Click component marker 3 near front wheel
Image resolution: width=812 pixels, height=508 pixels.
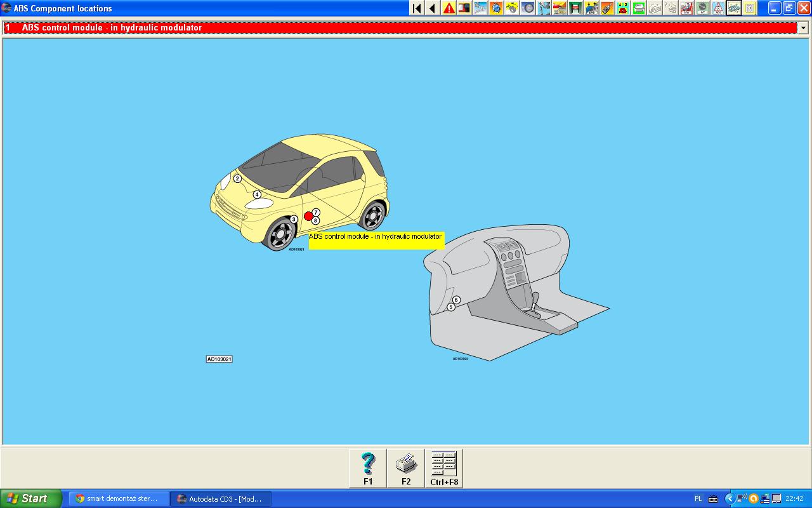tap(294, 219)
